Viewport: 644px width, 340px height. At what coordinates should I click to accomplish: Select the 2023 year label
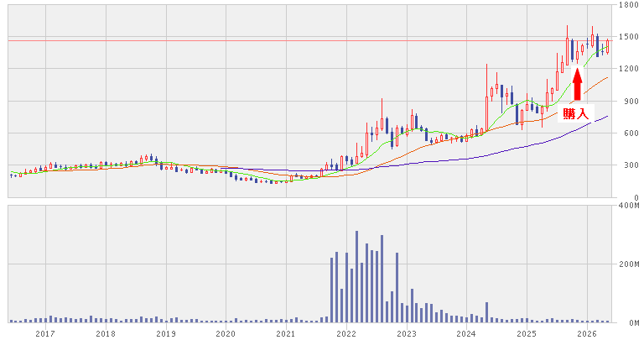[407, 334]
